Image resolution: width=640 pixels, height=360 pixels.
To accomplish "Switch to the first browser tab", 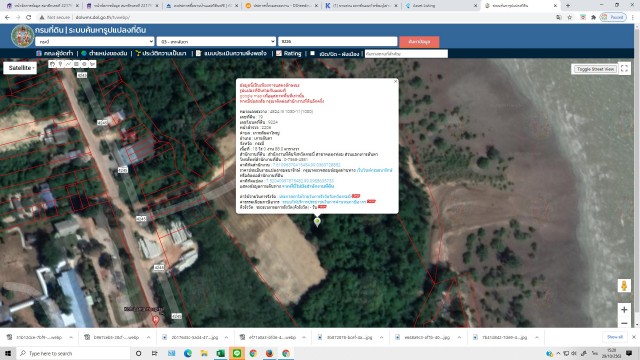I will 42,6.
